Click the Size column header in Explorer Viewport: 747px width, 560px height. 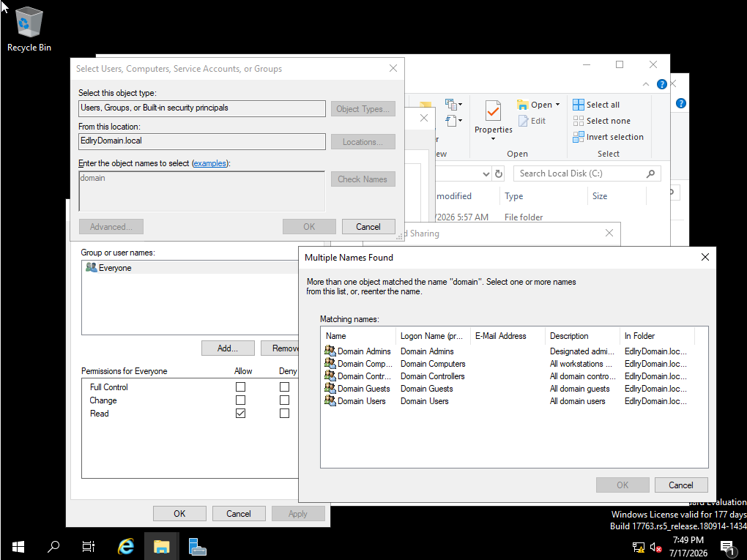[x=617, y=196]
